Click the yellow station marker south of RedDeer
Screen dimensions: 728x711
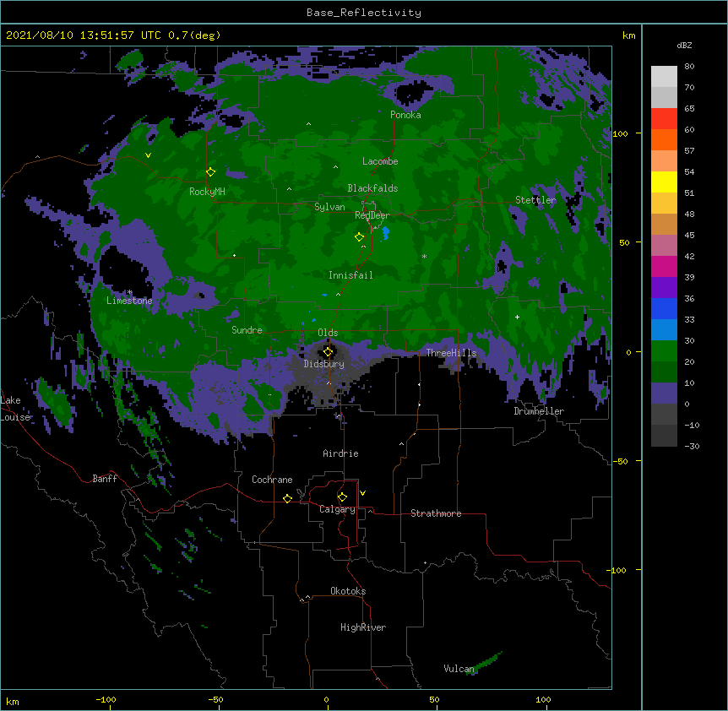click(359, 237)
